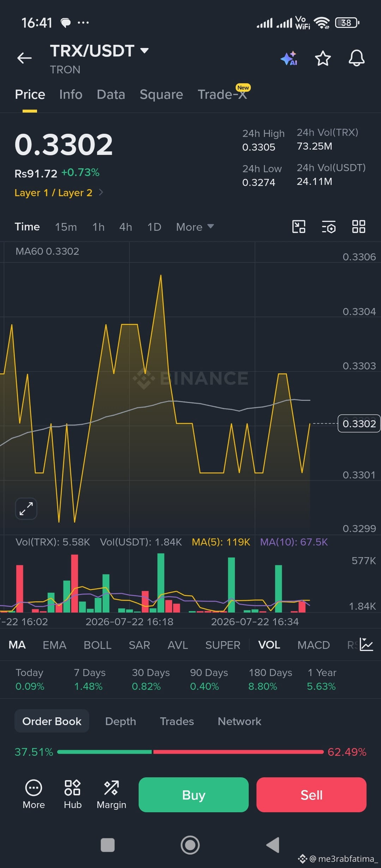Tap the tallest green volume bar
The image size is (381, 868).
click(x=161, y=583)
